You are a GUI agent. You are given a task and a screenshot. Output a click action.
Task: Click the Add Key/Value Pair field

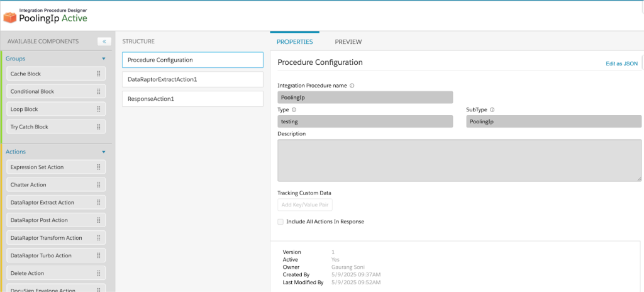click(x=305, y=205)
